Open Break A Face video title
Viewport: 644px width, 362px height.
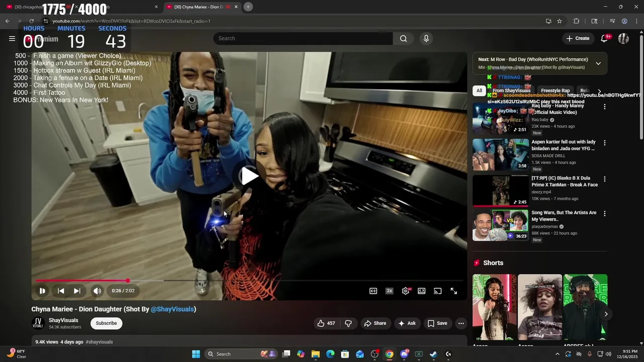click(565, 181)
